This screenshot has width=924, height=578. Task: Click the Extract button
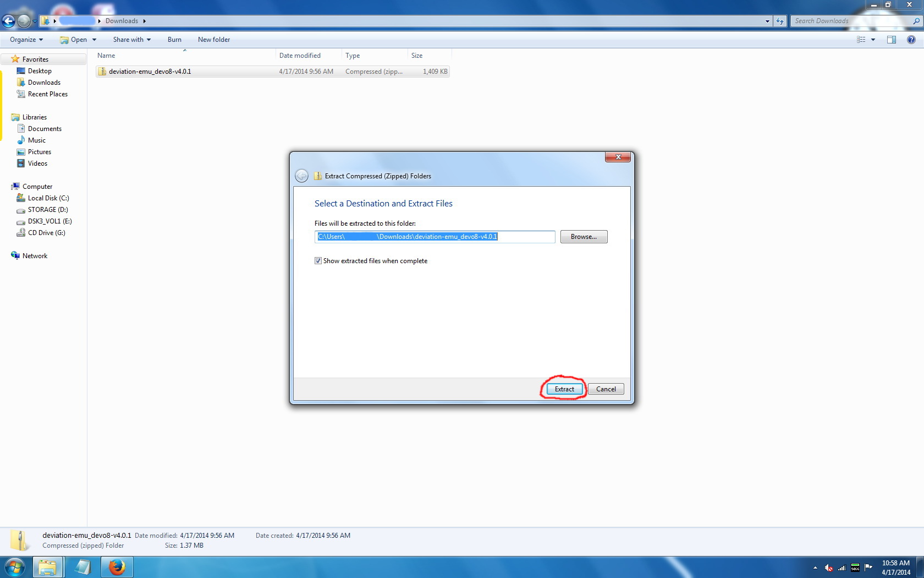click(564, 389)
